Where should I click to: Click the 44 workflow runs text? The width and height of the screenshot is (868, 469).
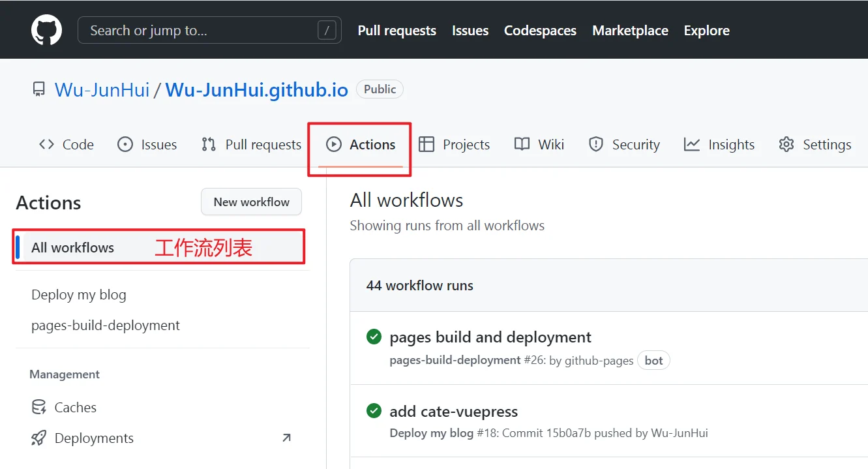point(419,285)
